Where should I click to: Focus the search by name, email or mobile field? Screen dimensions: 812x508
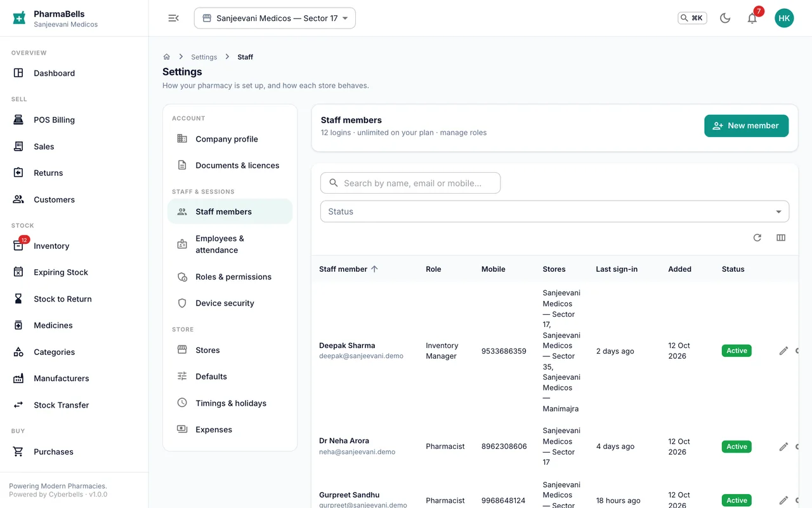coord(410,183)
